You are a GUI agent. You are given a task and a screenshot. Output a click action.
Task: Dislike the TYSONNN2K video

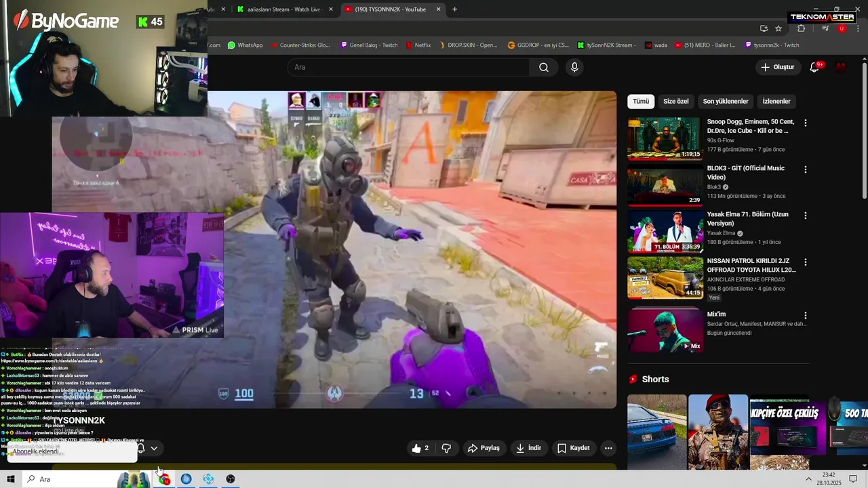pos(446,448)
